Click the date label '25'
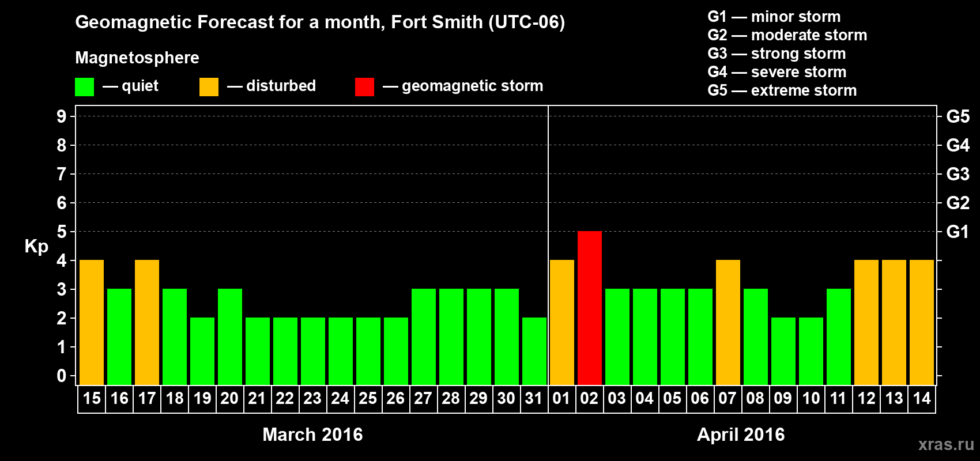This screenshot has height=461, width=980. click(x=368, y=398)
